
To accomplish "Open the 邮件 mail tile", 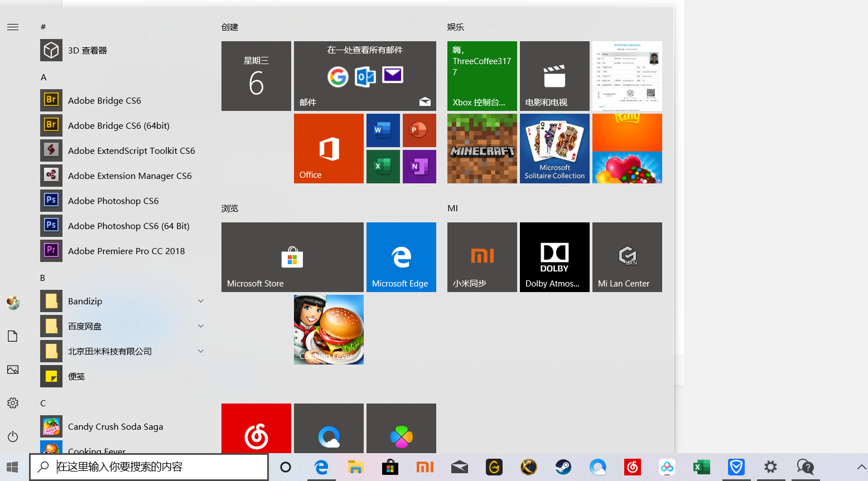I will click(x=365, y=76).
